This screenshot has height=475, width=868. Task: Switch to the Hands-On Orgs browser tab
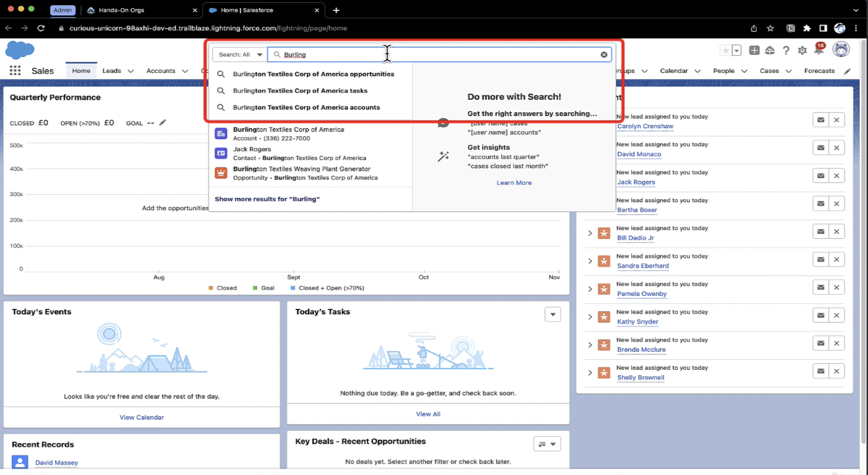coord(142,10)
